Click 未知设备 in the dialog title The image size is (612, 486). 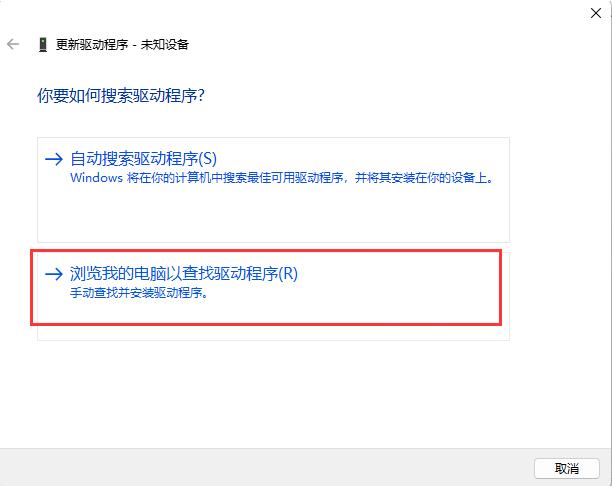pyautogui.click(x=165, y=45)
